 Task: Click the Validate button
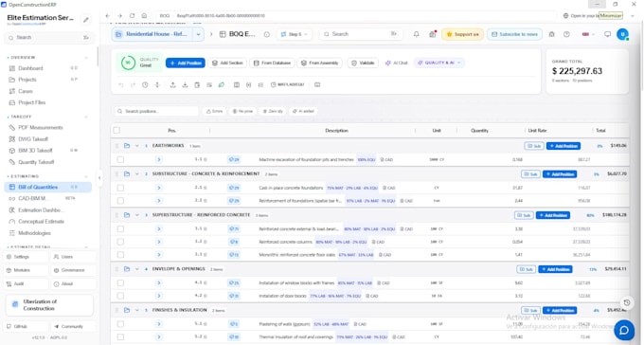[363, 63]
